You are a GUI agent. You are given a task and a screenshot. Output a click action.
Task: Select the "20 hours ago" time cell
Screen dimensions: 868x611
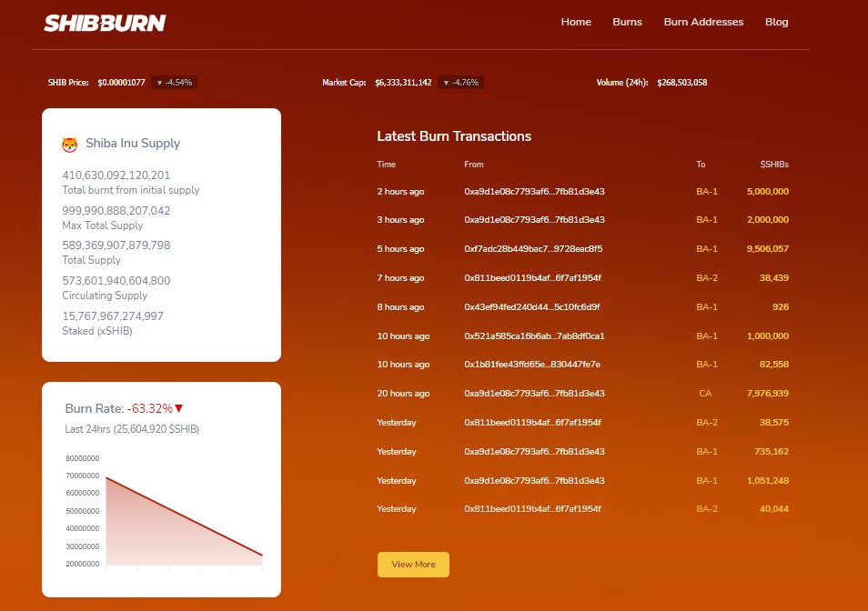(403, 393)
